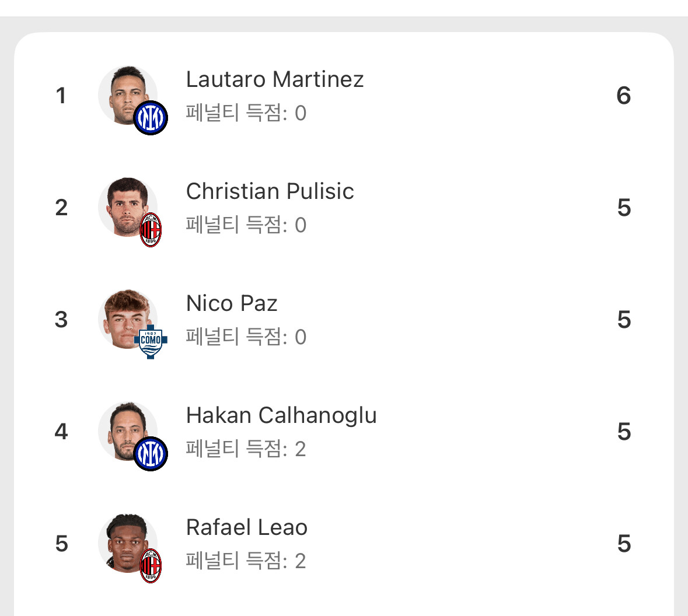Select the penalty goals line under Rafael Leao
The width and height of the screenshot is (688, 616).
click(246, 561)
